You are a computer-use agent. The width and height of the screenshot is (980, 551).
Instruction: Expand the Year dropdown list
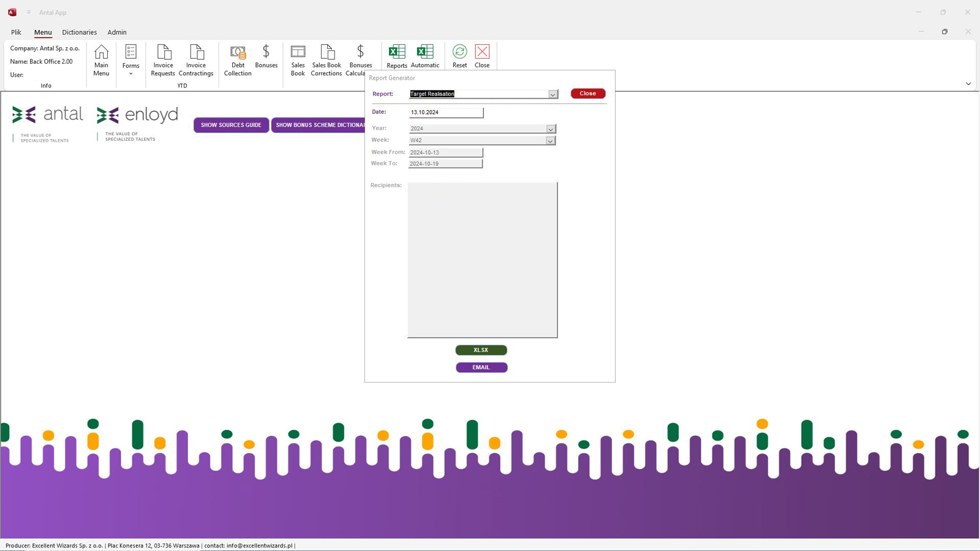click(551, 129)
